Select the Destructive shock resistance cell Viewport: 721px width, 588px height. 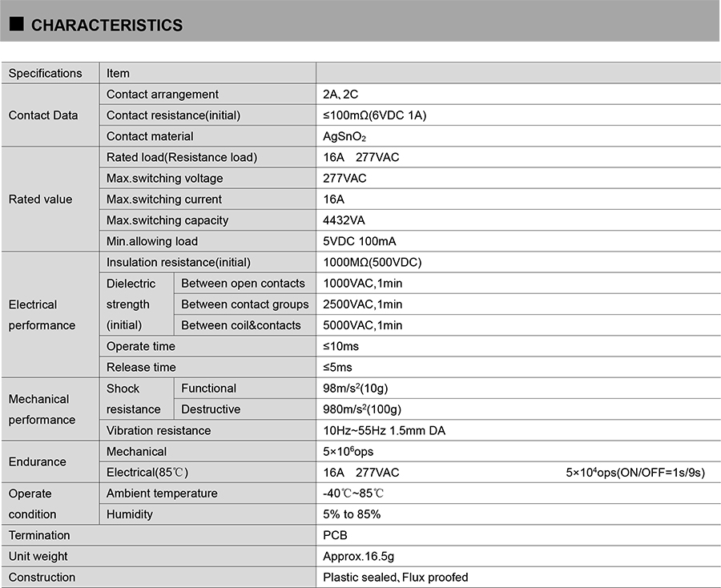[x=211, y=409]
